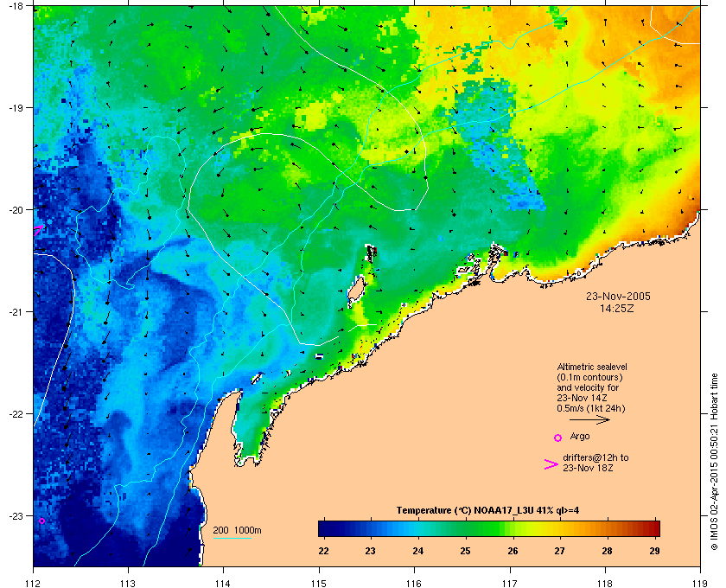Click the 'drifters@12h to' legend text
The width and height of the screenshot is (726, 588).
[595, 457]
